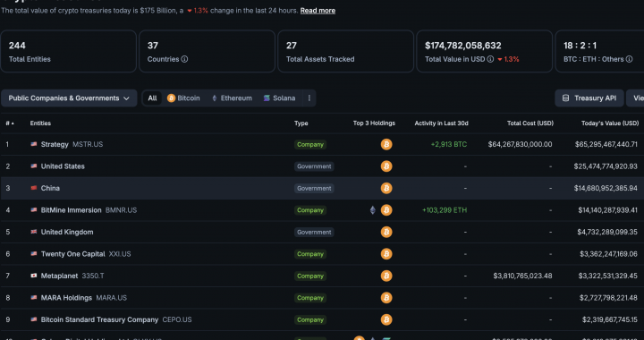Click the Today's Value (USD) column header

pos(610,123)
